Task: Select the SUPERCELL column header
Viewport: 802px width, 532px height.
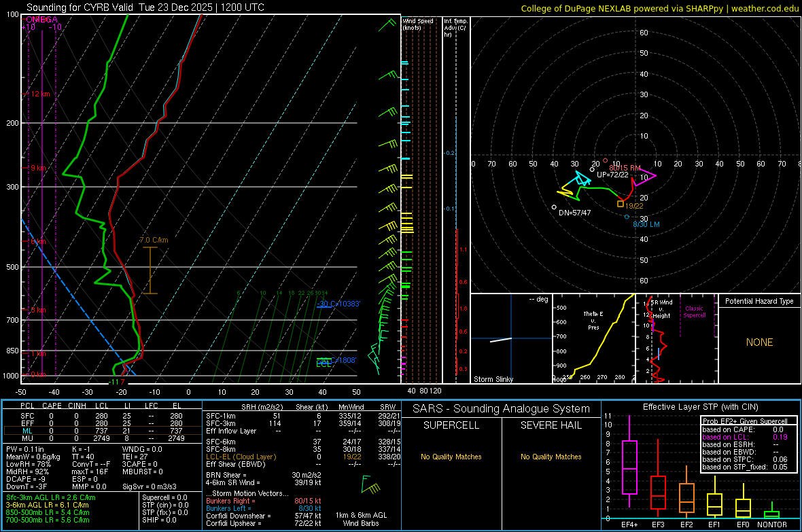Action: (x=451, y=425)
